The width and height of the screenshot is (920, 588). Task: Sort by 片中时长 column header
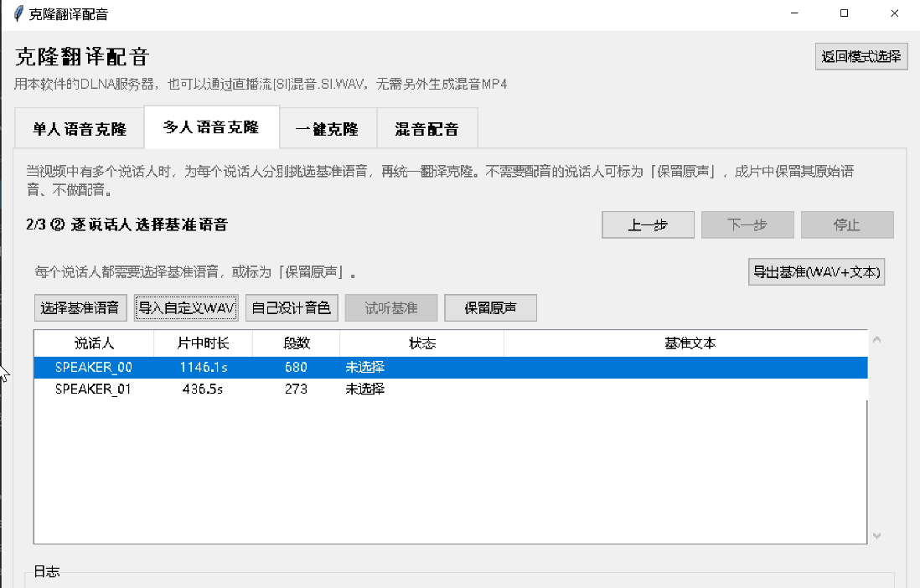tap(203, 343)
